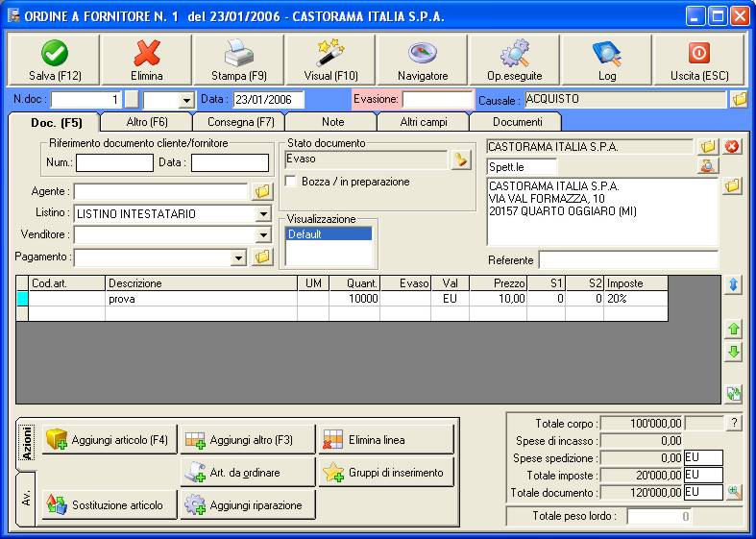Click Aggiungi altro (F3) button
The image size is (756, 539).
click(248, 440)
